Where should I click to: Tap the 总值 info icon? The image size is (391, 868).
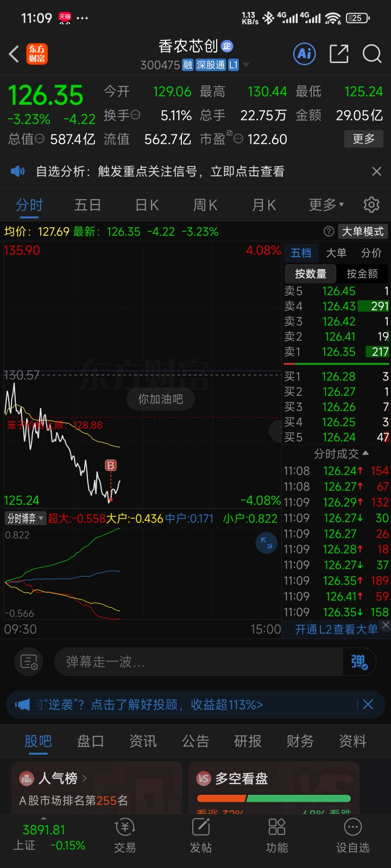pos(40,139)
